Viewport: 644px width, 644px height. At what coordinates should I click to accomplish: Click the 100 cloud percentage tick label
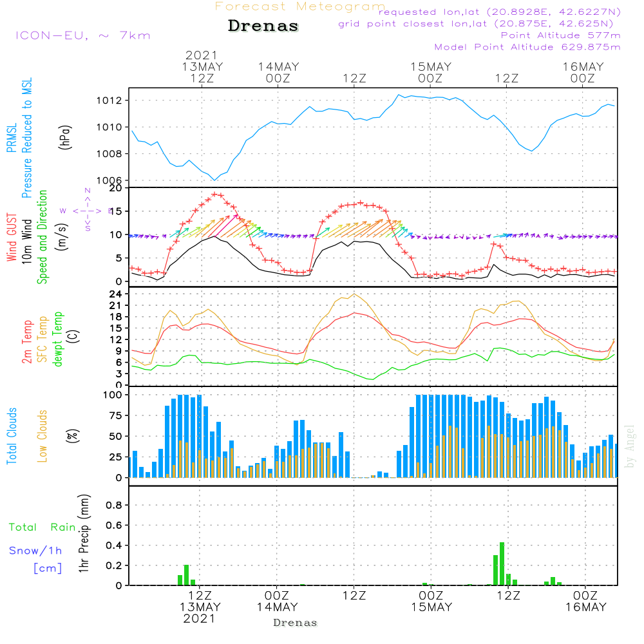click(x=113, y=395)
